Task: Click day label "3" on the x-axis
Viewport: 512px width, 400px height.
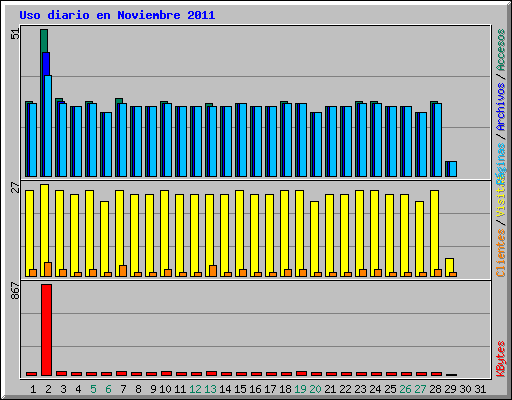Action: click(63, 389)
